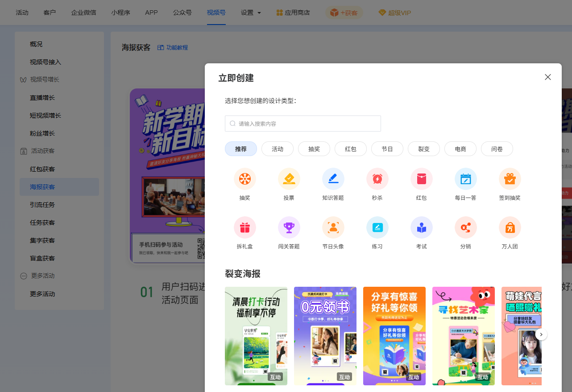Expand the 设置 dropdown menu
The image size is (572, 392).
tap(251, 12)
